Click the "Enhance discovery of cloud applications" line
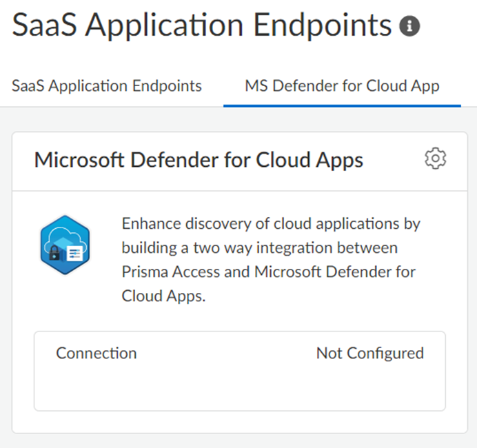This screenshot has height=448, width=477. pos(271,224)
